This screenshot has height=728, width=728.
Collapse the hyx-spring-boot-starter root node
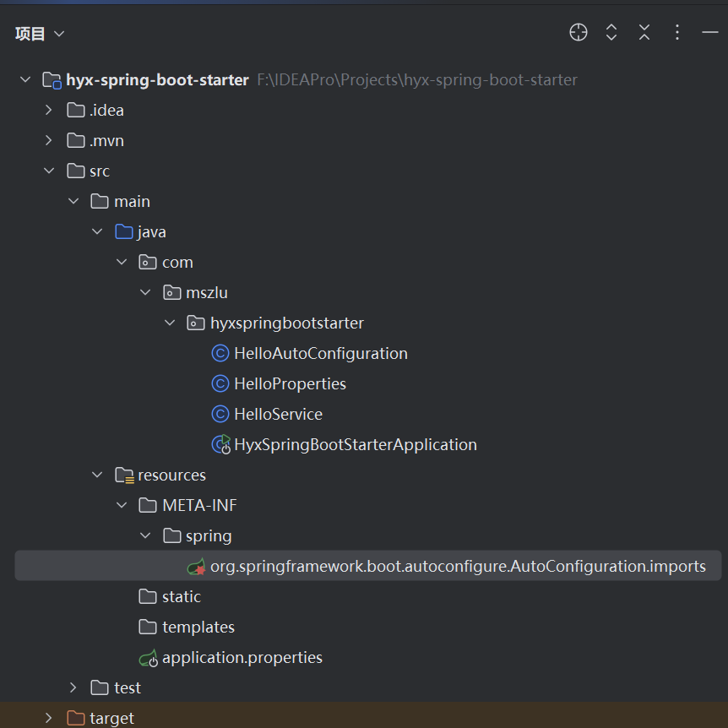[x=25, y=80]
